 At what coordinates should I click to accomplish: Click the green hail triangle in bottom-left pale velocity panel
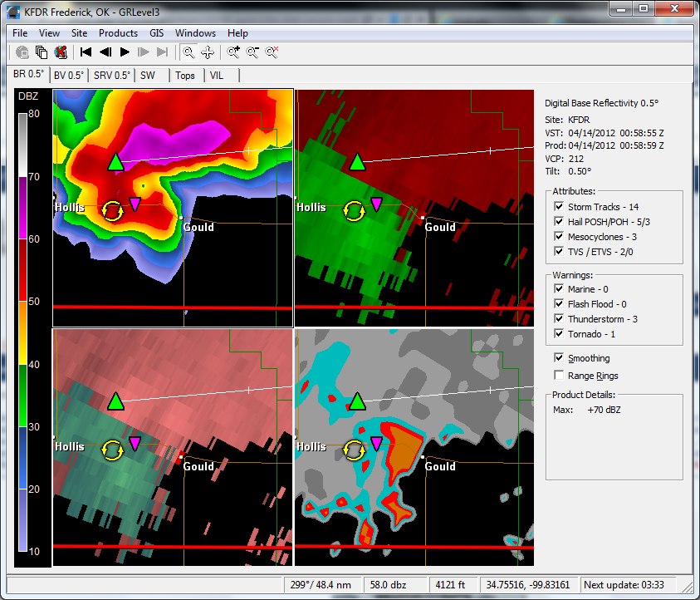pos(116,401)
